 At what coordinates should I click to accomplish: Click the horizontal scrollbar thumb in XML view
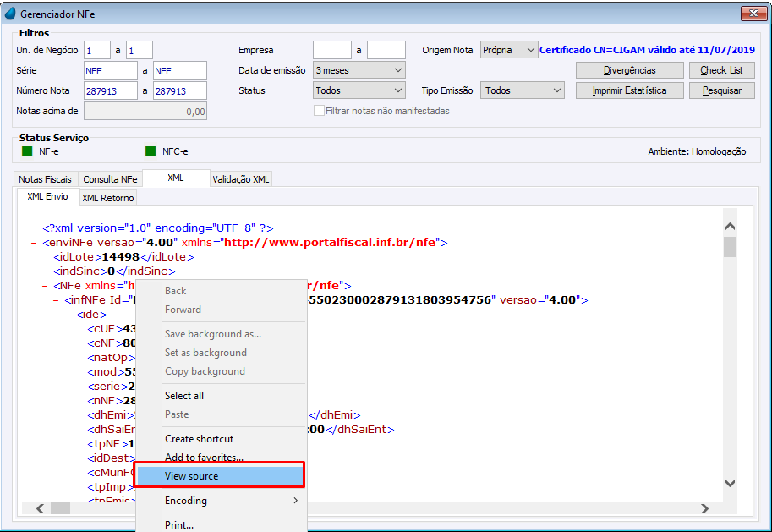[61, 507]
